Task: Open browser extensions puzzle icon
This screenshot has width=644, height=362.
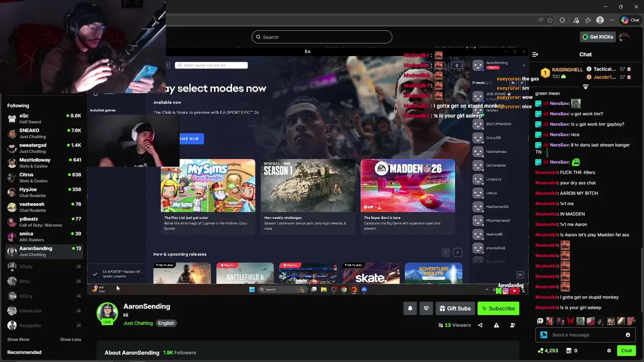Action: pyautogui.click(x=562, y=20)
